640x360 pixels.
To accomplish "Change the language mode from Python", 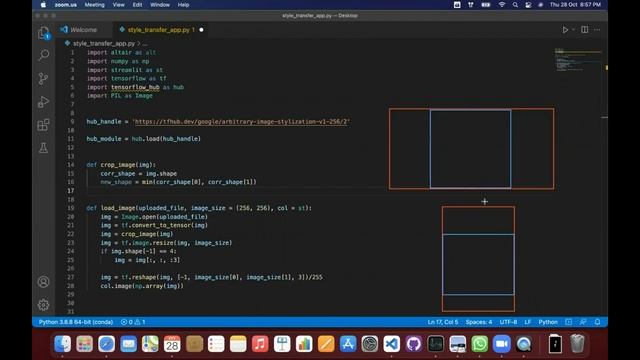I will 548,322.
